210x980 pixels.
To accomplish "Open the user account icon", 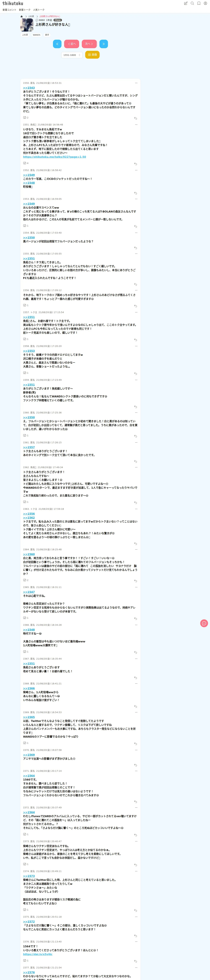I will [205, 3].
